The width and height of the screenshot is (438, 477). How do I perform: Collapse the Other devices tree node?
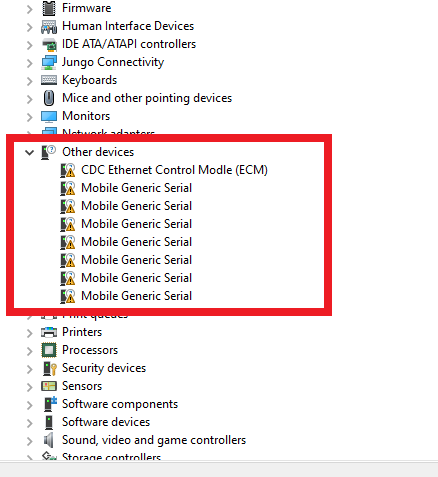click(x=30, y=153)
